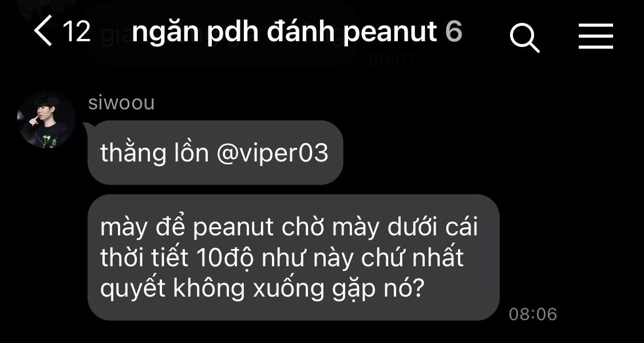Select the short message bubble tagging viper03
The width and height of the screenshot is (644, 343).
click(215, 153)
